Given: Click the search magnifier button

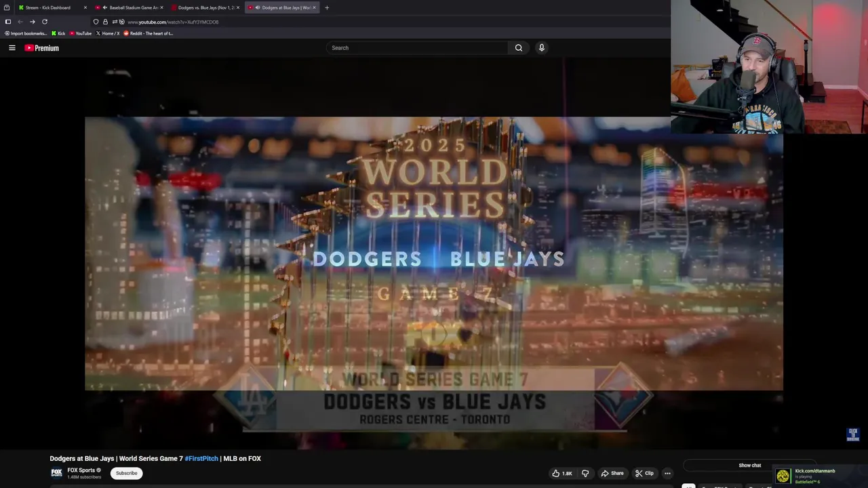Looking at the screenshot, I should point(519,47).
